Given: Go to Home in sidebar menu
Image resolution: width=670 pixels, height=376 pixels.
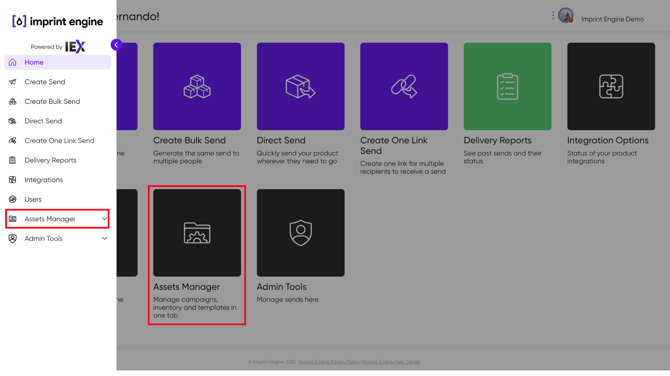Looking at the screenshot, I should (x=58, y=62).
